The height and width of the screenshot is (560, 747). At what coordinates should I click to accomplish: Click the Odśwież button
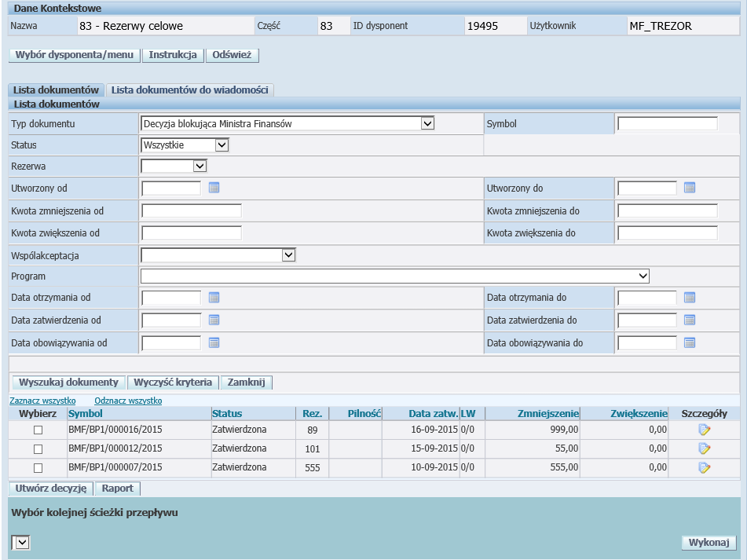coord(232,55)
